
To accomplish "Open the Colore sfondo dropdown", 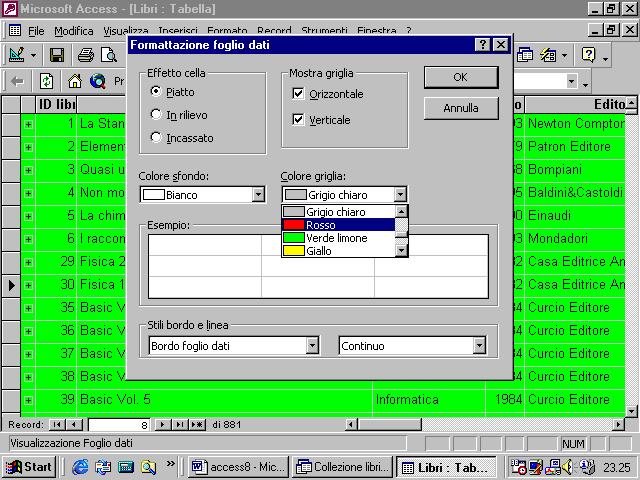I will point(258,195).
